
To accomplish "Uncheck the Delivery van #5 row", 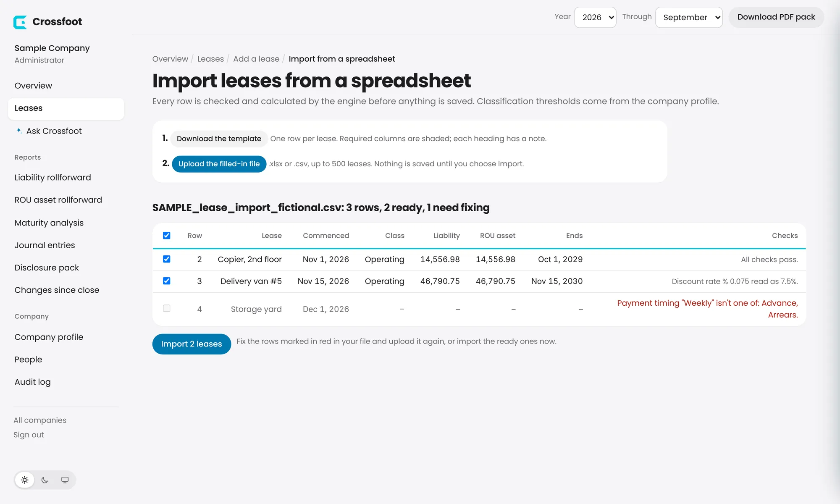I will pos(167,281).
